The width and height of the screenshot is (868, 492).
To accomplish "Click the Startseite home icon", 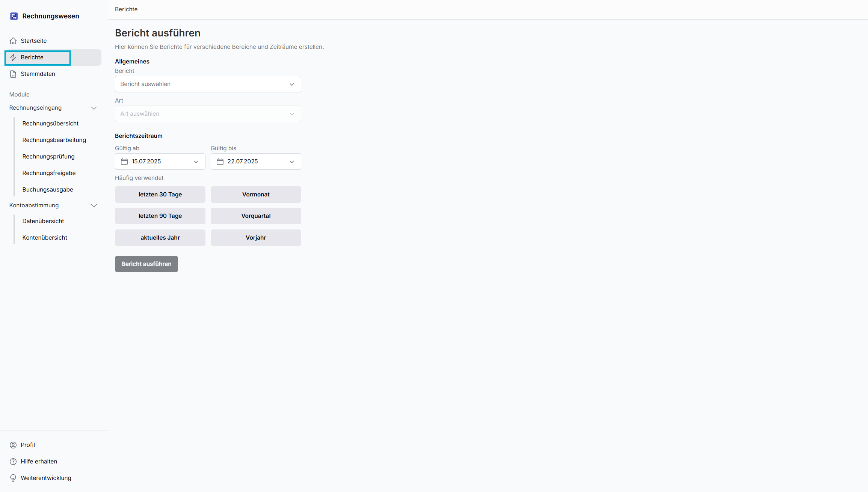I will (13, 41).
